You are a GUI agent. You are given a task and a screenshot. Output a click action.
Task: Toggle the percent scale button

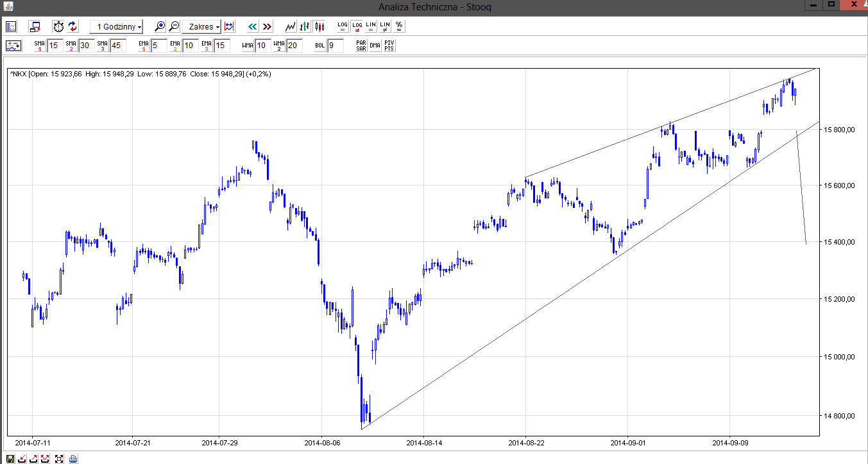[x=399, y=26]
